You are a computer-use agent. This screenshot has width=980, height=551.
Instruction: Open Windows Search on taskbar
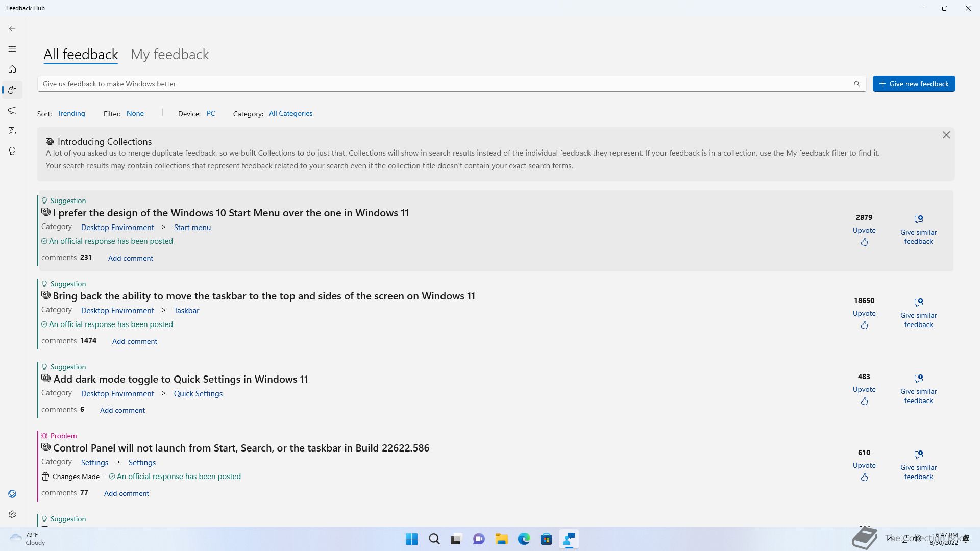coord(434,539)
